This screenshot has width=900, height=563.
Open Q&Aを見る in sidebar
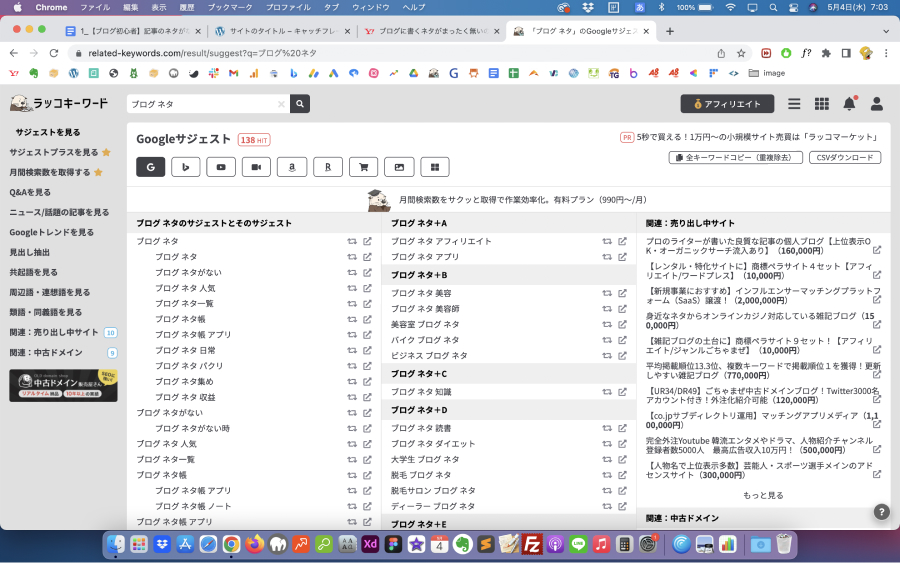[x=30, y=192]
